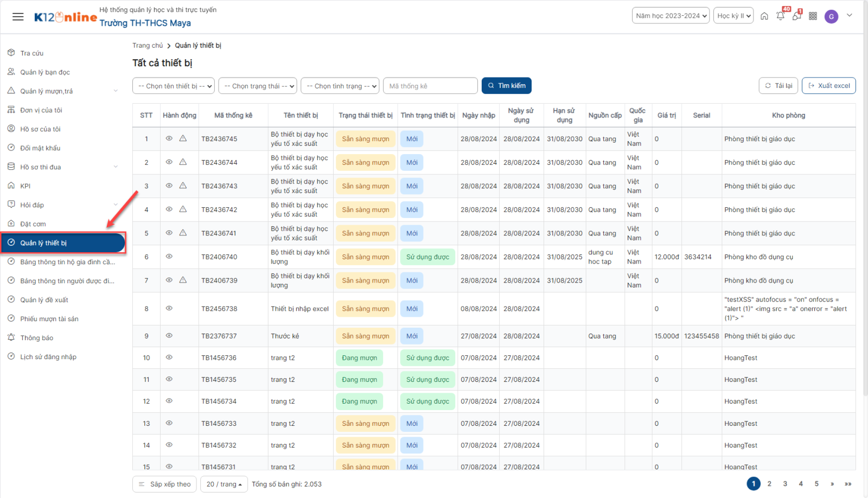Screen dimensions: 868x498
Task: View details eye icon for TB2436745
Action: 169,138
